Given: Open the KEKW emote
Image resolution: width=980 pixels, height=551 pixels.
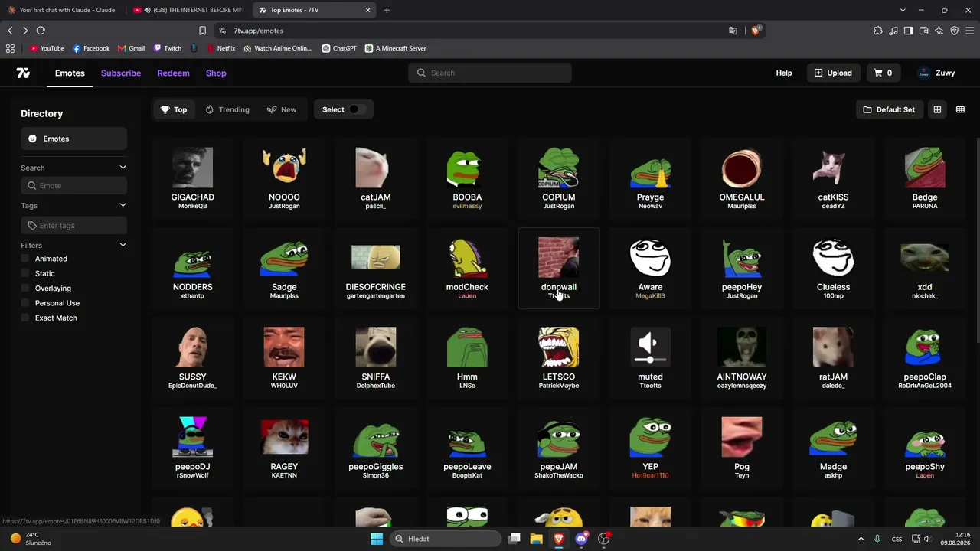Looking at the screenshot, I should pyautogui.click(x=284, y=358).
